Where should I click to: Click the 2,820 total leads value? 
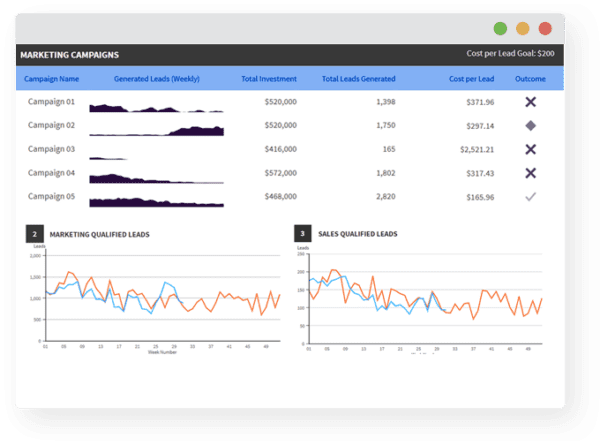coord(386,197)
